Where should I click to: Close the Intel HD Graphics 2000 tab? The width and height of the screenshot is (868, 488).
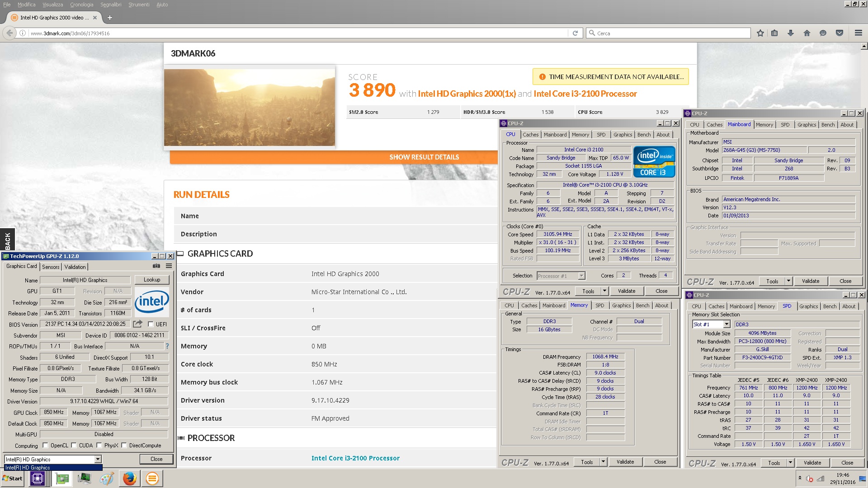94,18
